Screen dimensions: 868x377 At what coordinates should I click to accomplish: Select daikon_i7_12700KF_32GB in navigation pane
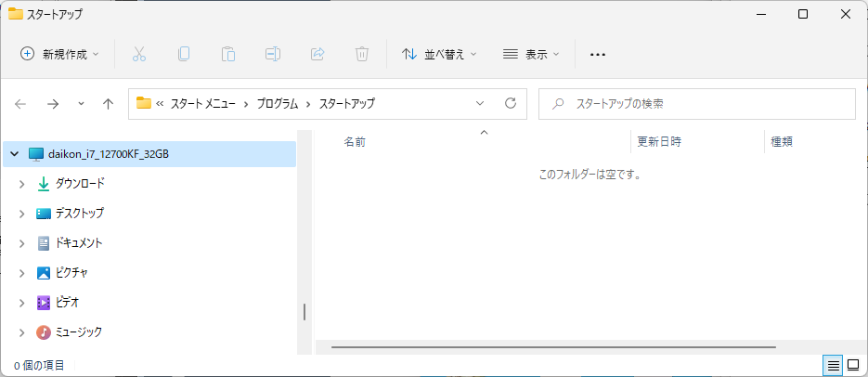click(x=149, y=154)
